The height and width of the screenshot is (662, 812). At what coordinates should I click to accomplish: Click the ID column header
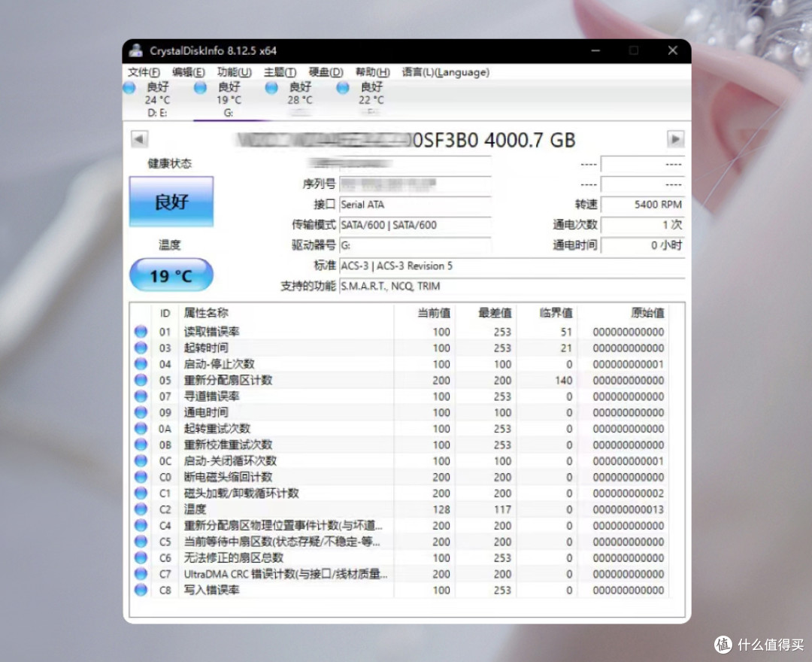(165, 313)
